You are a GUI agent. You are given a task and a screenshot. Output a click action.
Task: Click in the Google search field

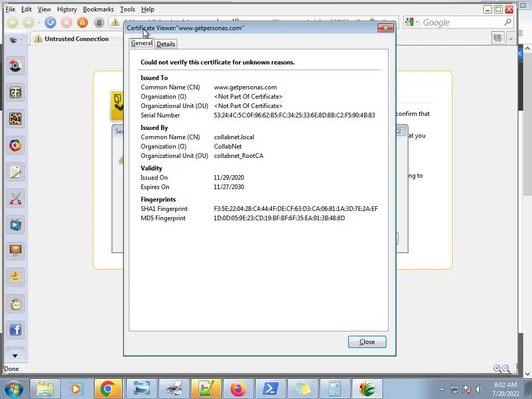tap(461, 22)
